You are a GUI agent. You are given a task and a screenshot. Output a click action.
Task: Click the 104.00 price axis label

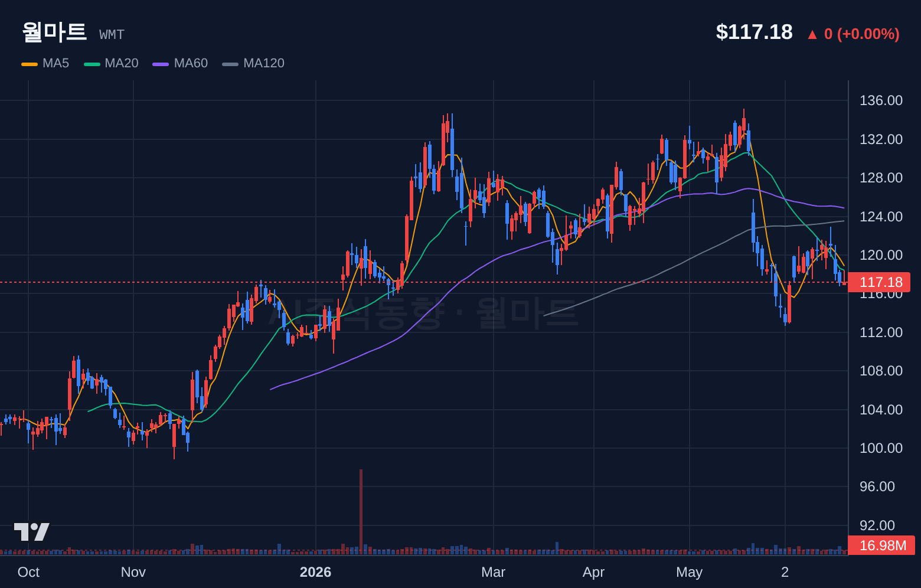pyautogui.click(x=881, y=410)
